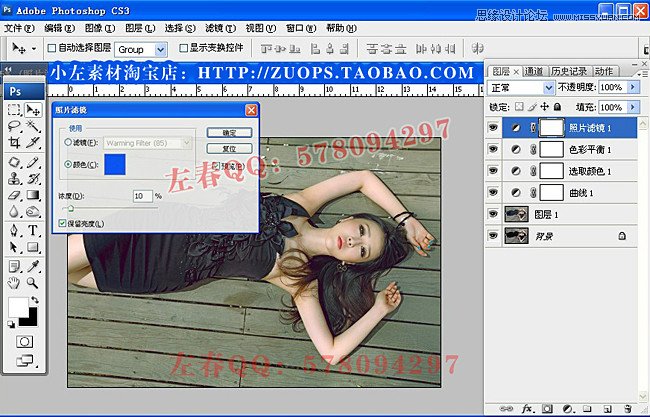Viewport: 650px width, 417px height.
Task: Hide the 曲线 1 layer
Action: (493, 192)
